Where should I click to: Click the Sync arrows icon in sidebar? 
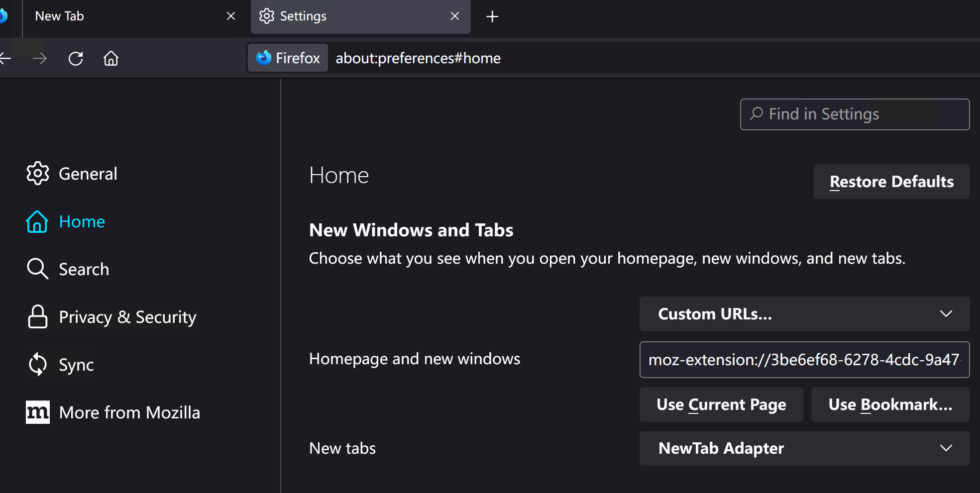coord(38,365)
